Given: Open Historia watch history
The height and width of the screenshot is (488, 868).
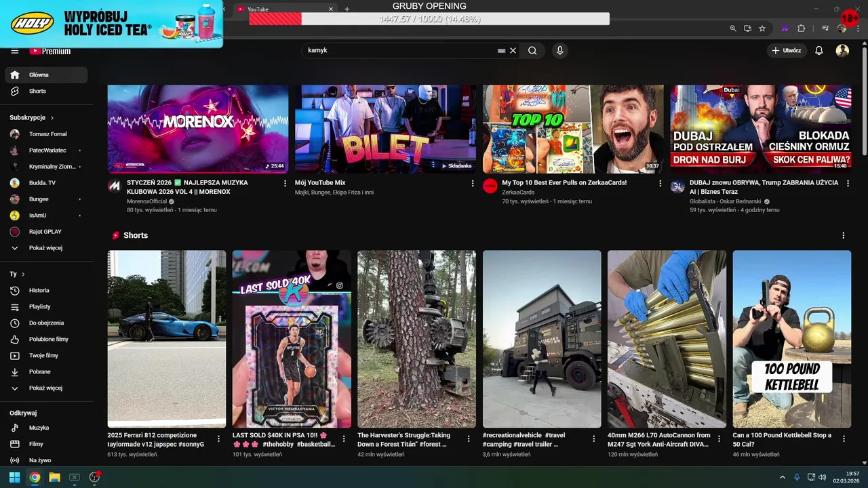Looking at the screenshot, I should tap(46, 290).
